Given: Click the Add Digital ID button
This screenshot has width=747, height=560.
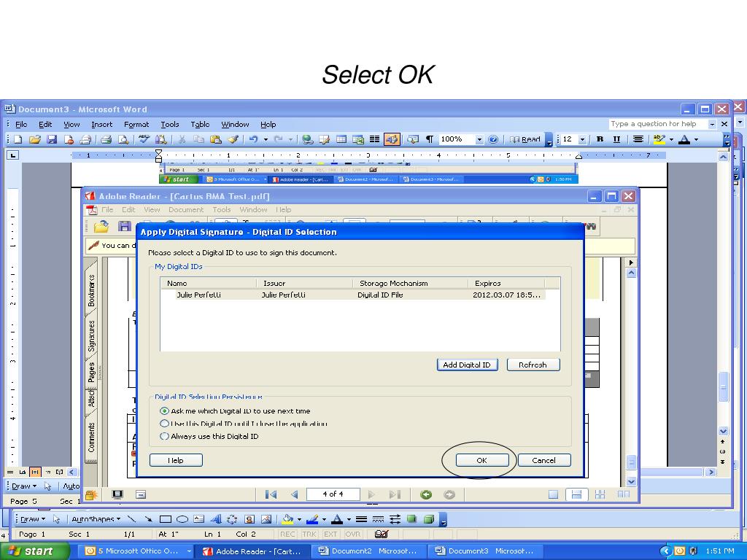Looking at the screenshot, I should click(x=467, y=365).
